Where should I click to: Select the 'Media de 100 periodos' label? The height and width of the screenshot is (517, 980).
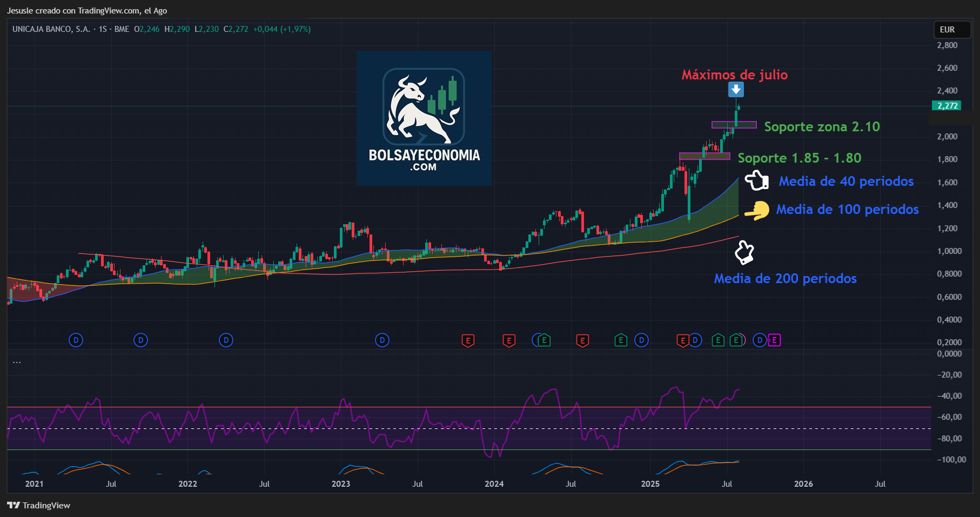pyautogui.click(x=847, y=209)
